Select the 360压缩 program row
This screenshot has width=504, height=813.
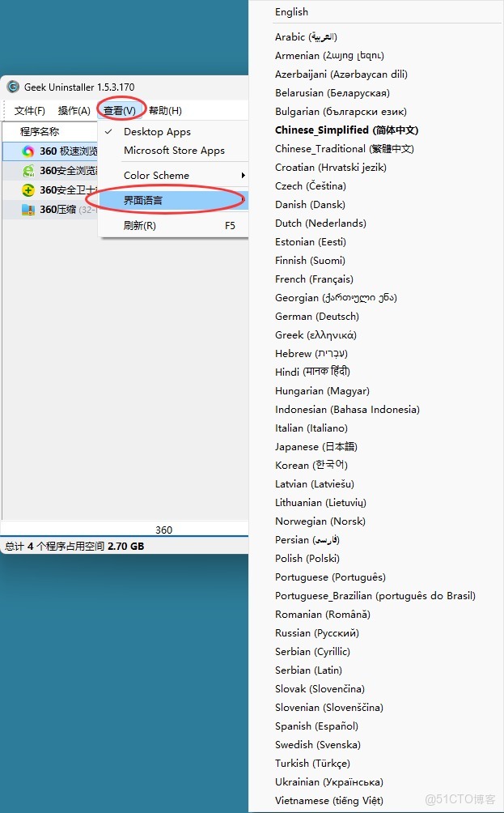[x=51, y=210]
